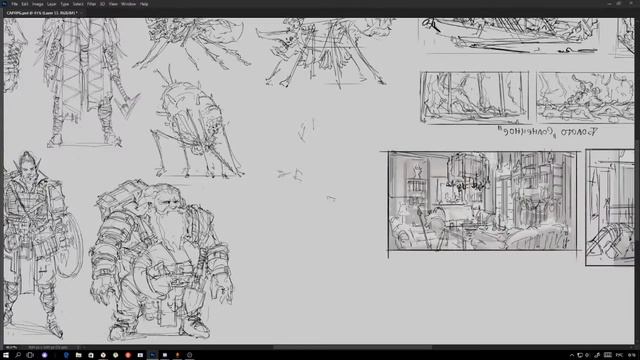Open the Edit menu
Viewport: 640px width, 360px height.
click(25, 4)
